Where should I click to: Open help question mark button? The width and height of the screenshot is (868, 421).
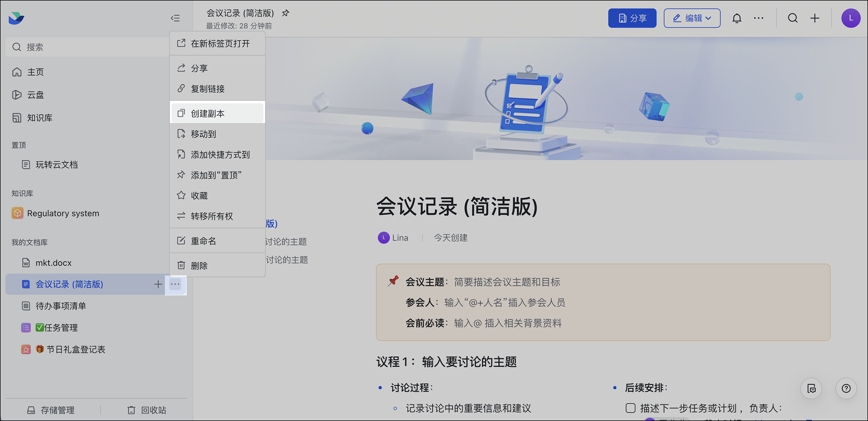(846, 388)
